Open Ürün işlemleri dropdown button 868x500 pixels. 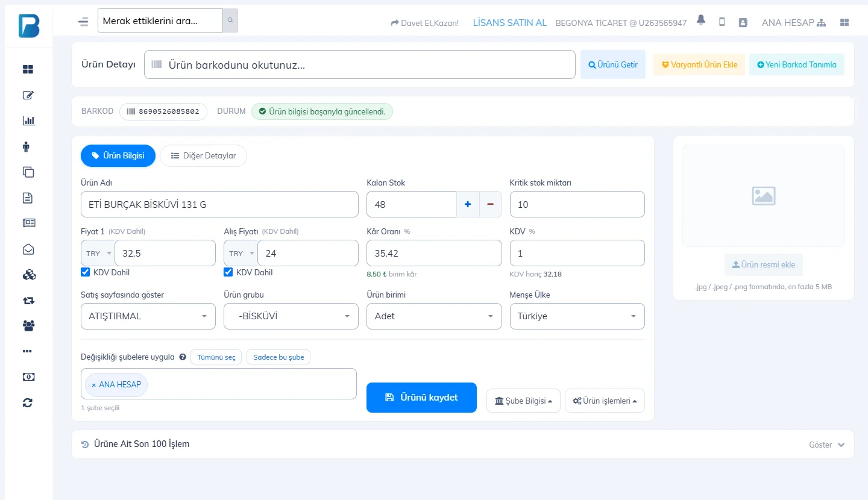click(605, 401)
